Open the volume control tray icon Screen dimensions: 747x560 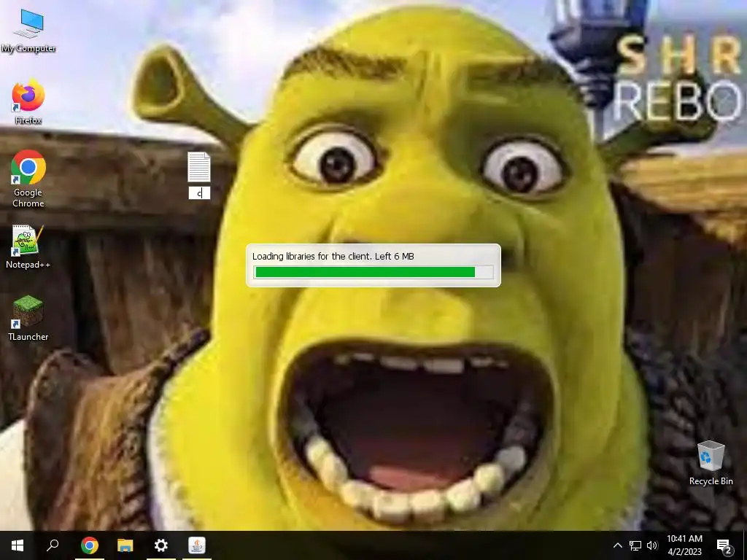[652, 545]
